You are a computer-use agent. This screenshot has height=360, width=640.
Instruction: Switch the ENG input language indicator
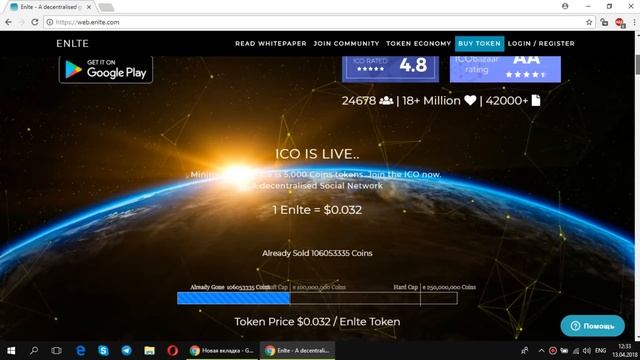tap(600, 351)
